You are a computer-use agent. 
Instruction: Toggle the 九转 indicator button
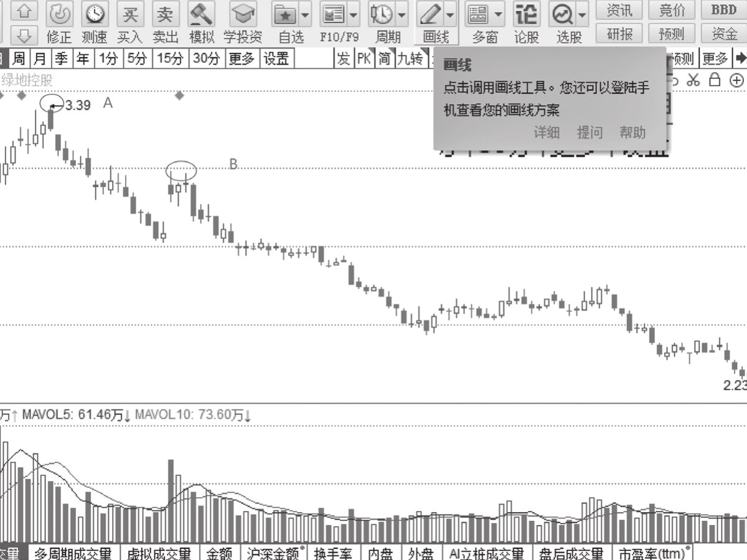(x=411, y=59)
